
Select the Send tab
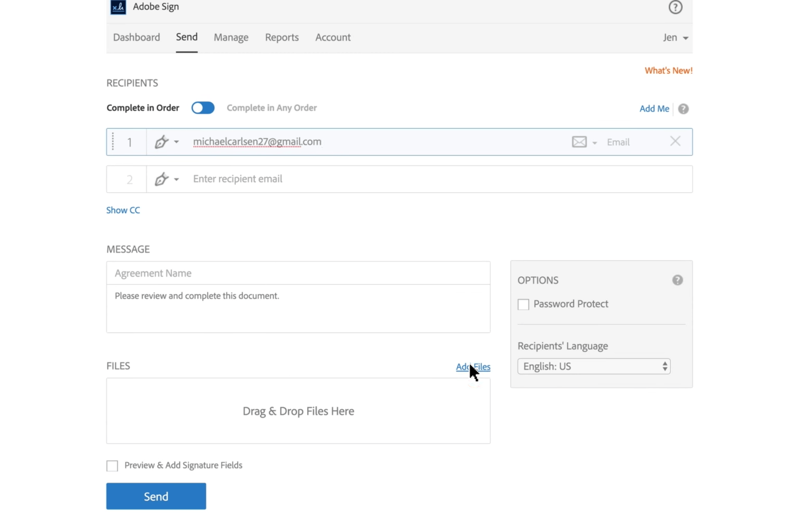click(x=186, y=37)
